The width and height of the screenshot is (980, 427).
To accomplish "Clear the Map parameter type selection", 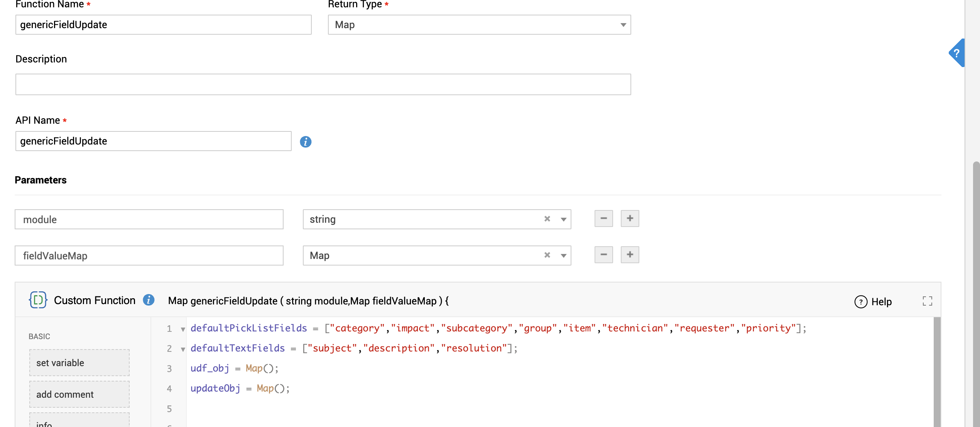I will [547, 255].
